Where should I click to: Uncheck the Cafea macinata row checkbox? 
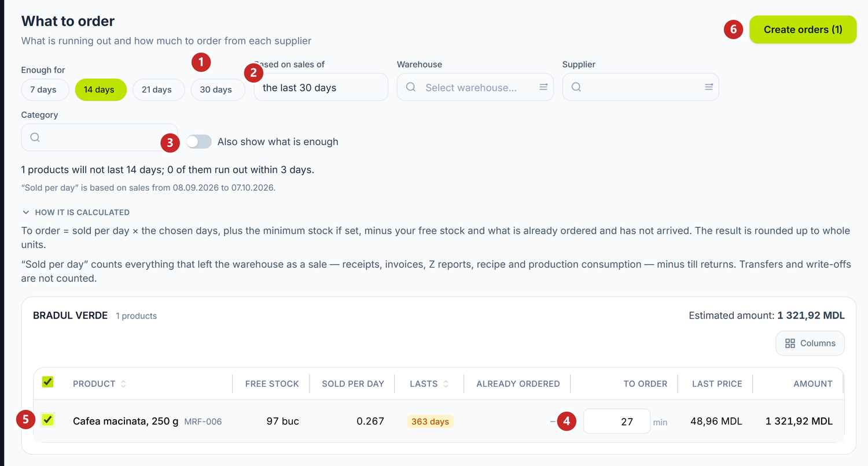pyautogui.click(x=47, y=420)
